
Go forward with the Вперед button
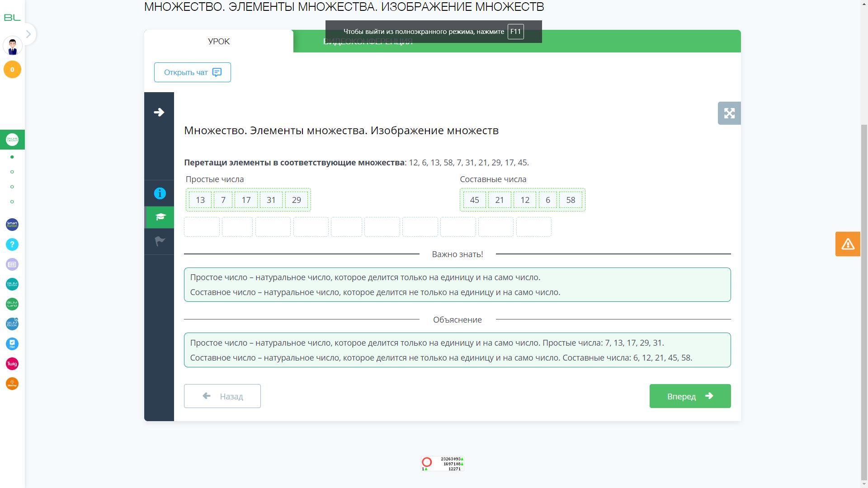[x=689, y=396]
